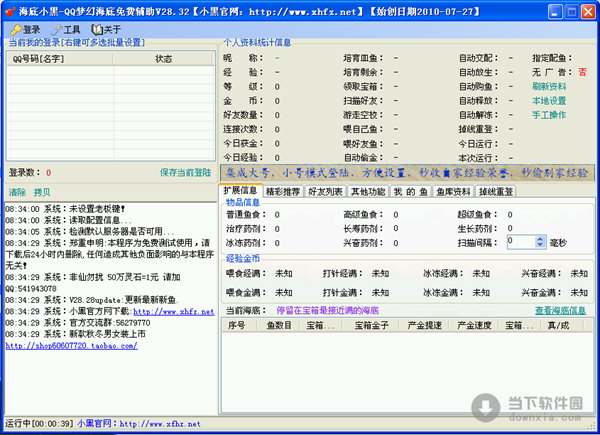Click the 喂食经满 value 未知

coord(284,274)
